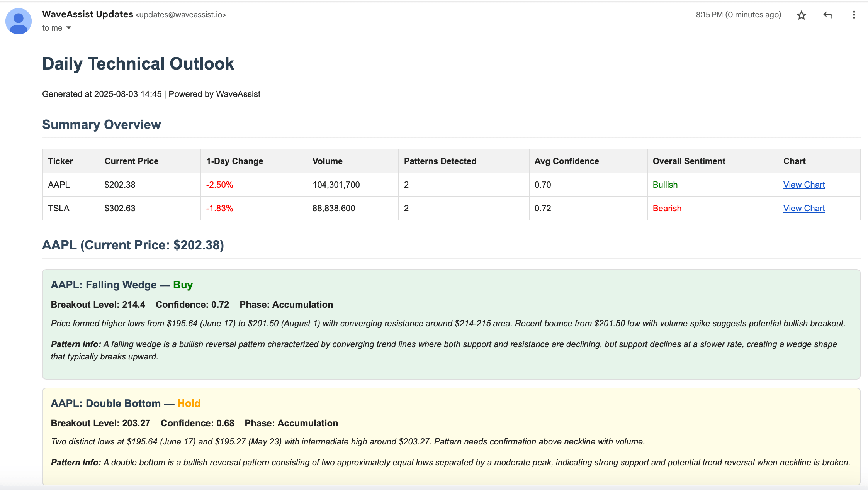Click the Summary Overview heading

pyautogui.click(x=102, y=125)
